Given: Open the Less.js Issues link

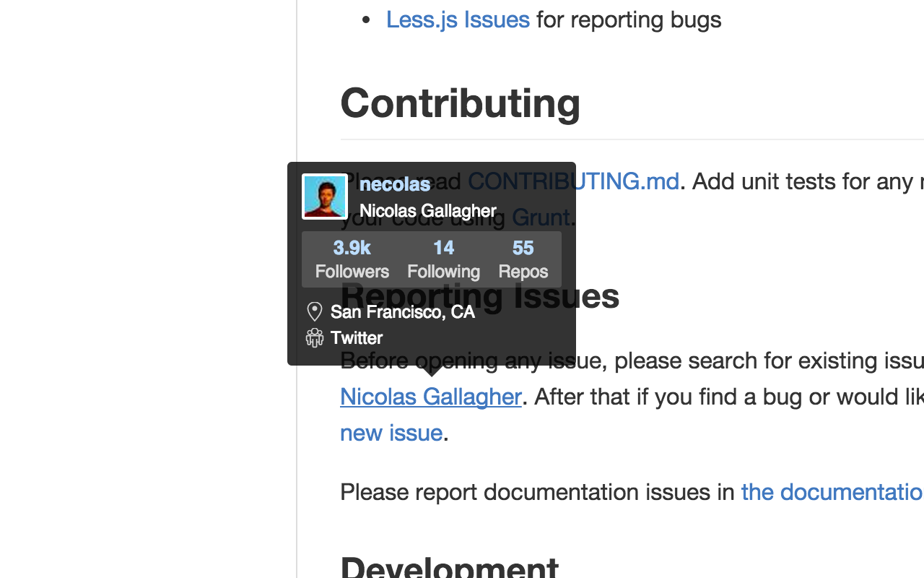Looking at the screenshot, I should pos(458,20).
